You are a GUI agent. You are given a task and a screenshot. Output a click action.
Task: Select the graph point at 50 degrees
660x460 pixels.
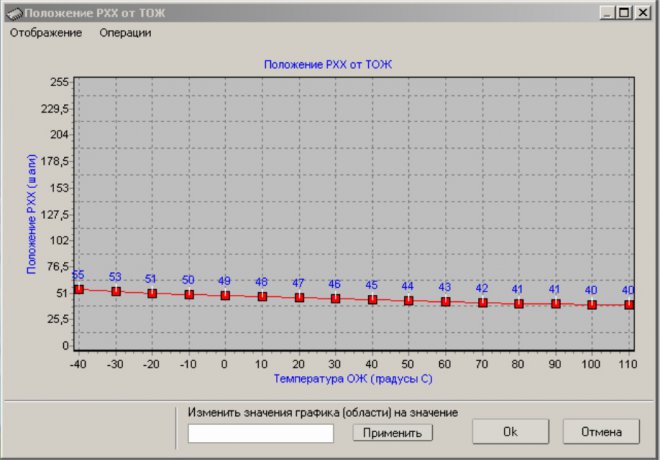click(x=409, y=300)
